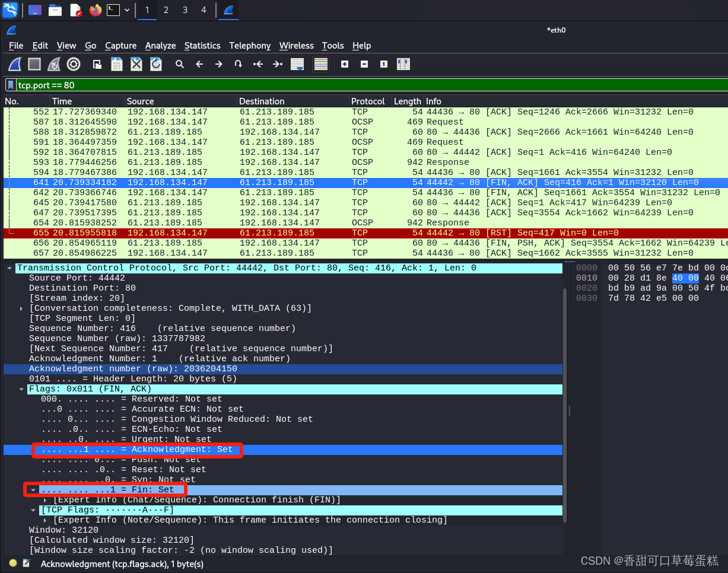Switch to workspace 3 in taskbar
The image size is (728, 573).
point(184,10)
